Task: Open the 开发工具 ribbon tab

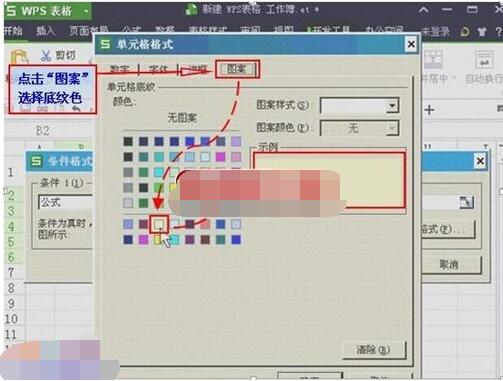Action: pos(330,31)
